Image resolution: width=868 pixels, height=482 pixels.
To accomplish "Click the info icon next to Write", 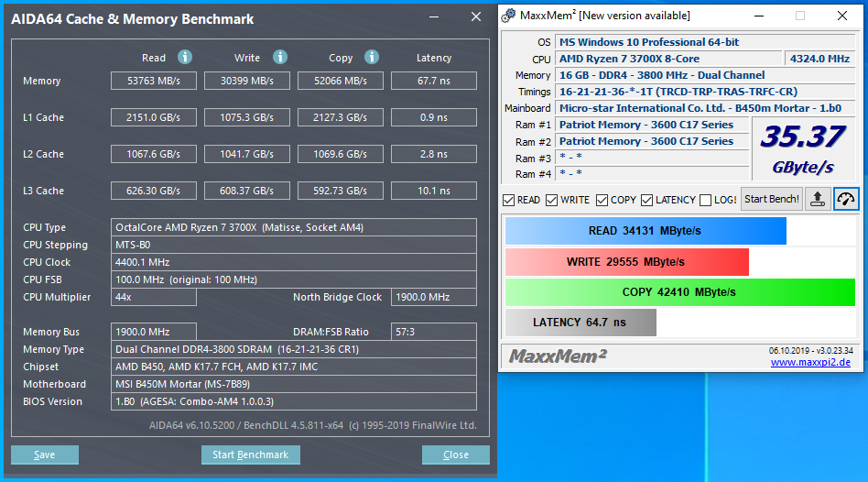I will click(280, 57).
